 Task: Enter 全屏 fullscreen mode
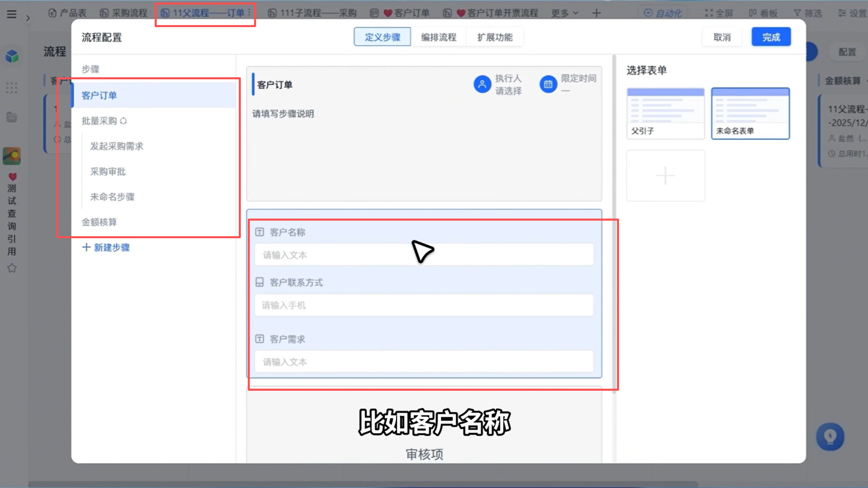719,13
